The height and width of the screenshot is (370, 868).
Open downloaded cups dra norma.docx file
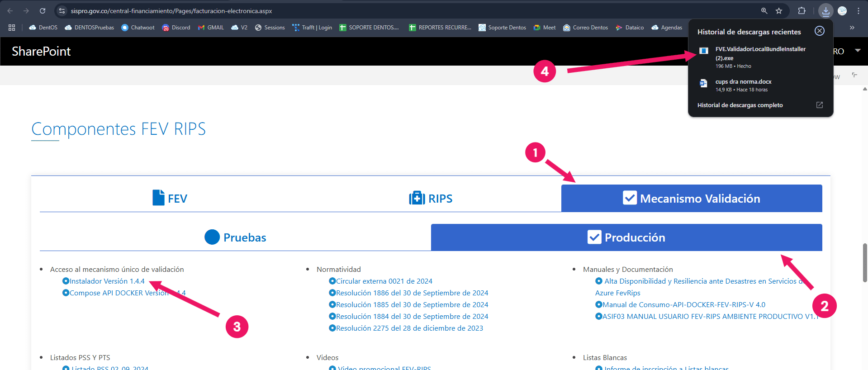coord(760,85)
